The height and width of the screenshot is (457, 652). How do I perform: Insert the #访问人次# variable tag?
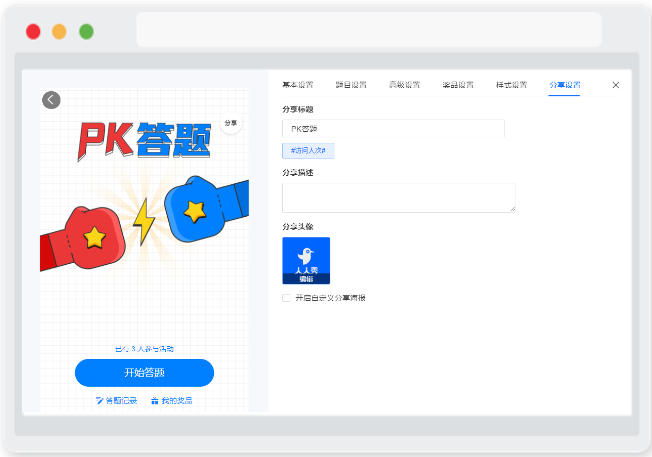308,151
